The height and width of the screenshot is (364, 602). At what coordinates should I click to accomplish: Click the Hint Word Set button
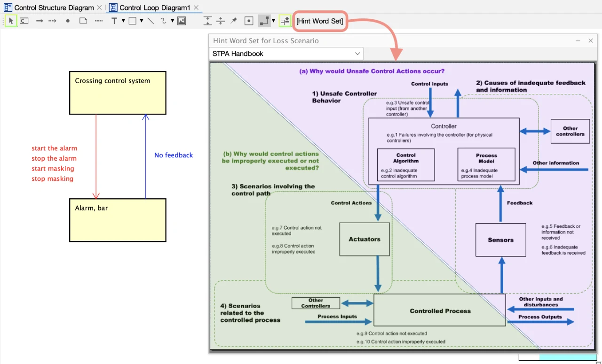[320, 21]
